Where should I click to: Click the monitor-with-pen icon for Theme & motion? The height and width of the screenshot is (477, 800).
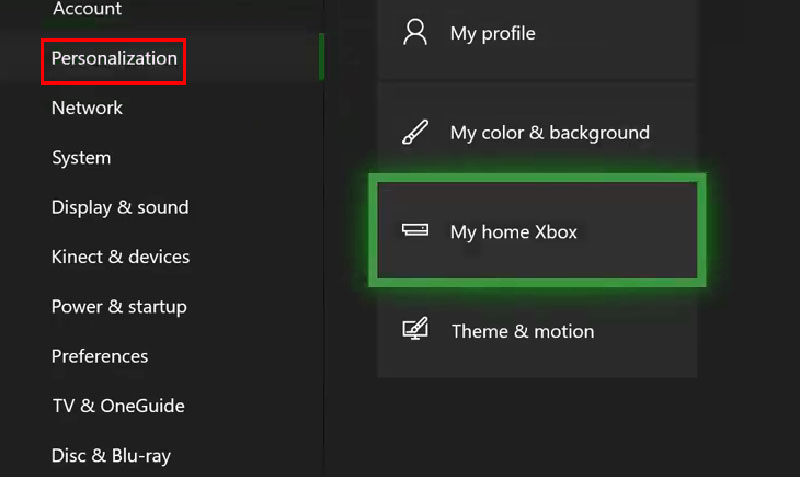[x=414, y=330]
